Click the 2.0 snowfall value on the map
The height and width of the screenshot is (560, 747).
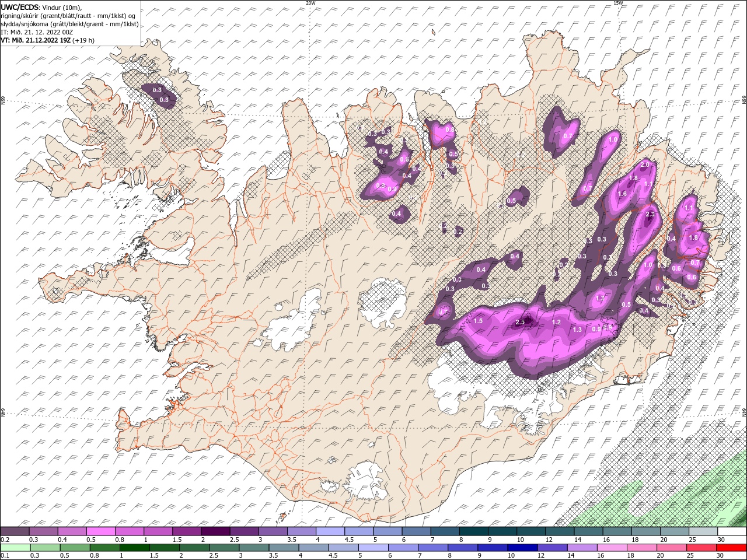645,165
